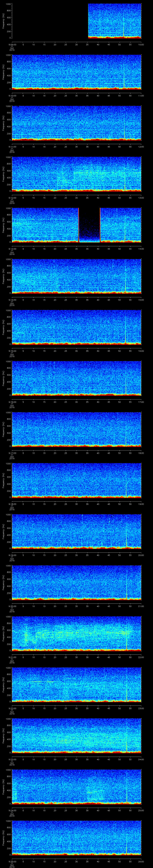
Task: Click the spectrogram starting at 9:18:00
Action: 77,480
